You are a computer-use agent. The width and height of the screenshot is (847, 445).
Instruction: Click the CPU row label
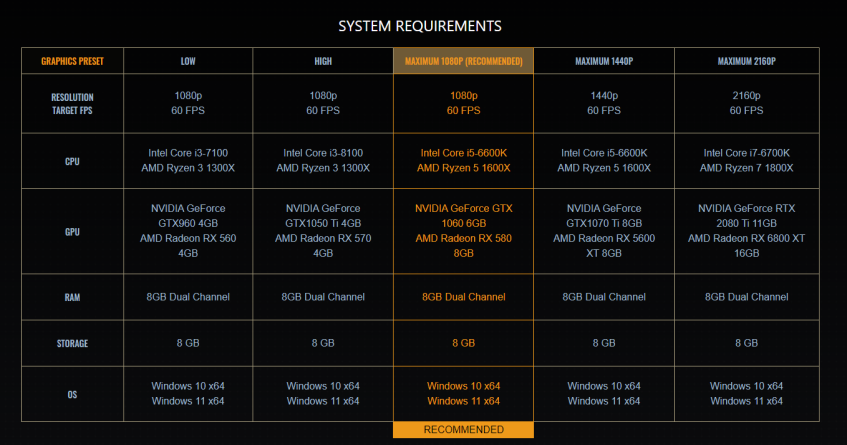click(x=72, y=160)
